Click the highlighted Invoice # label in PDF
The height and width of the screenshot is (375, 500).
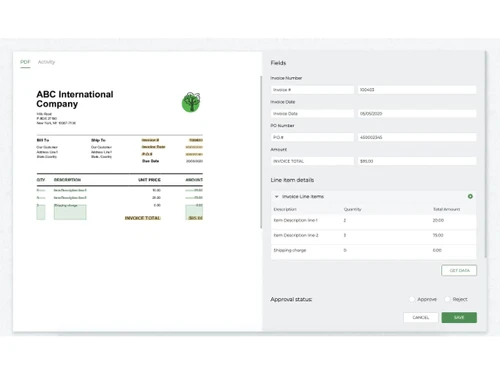click(x=150, y=140)
